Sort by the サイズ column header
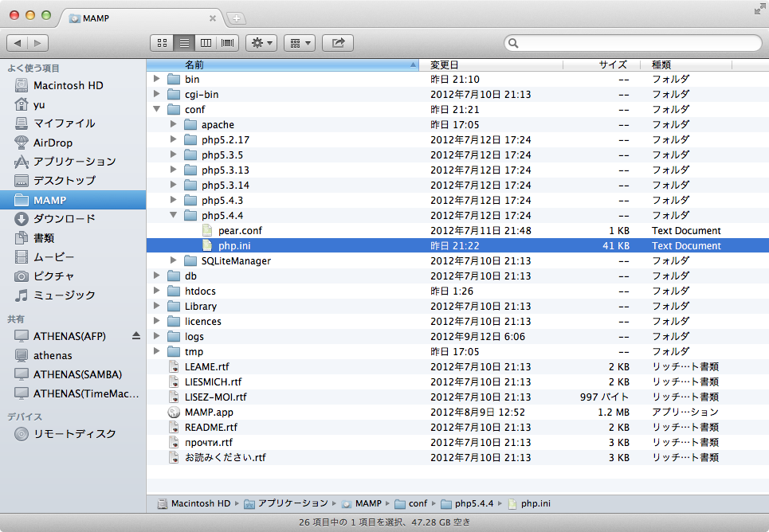The width and height of the screenshot is (769, 532). point(602,65)
